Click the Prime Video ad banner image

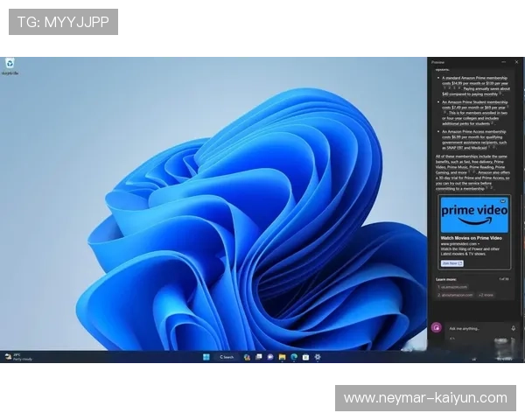pos(473,213)
